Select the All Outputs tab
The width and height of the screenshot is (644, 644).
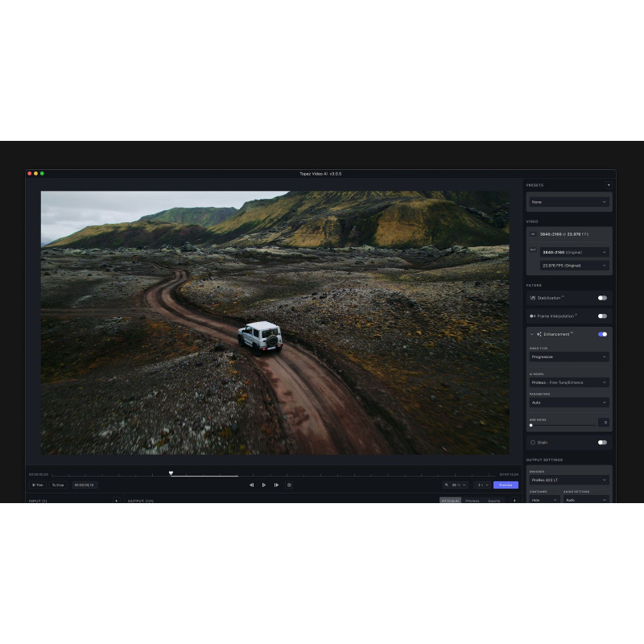coord(450,501)
